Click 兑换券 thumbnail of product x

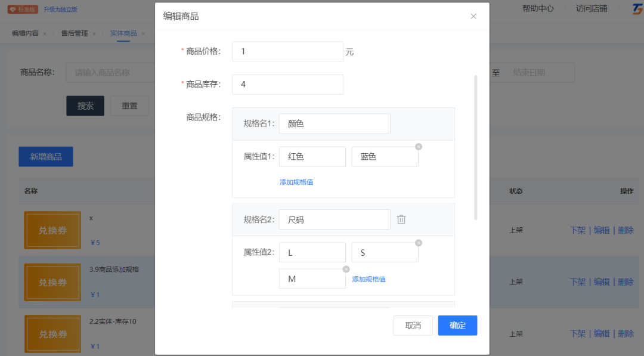coord(52,230)
